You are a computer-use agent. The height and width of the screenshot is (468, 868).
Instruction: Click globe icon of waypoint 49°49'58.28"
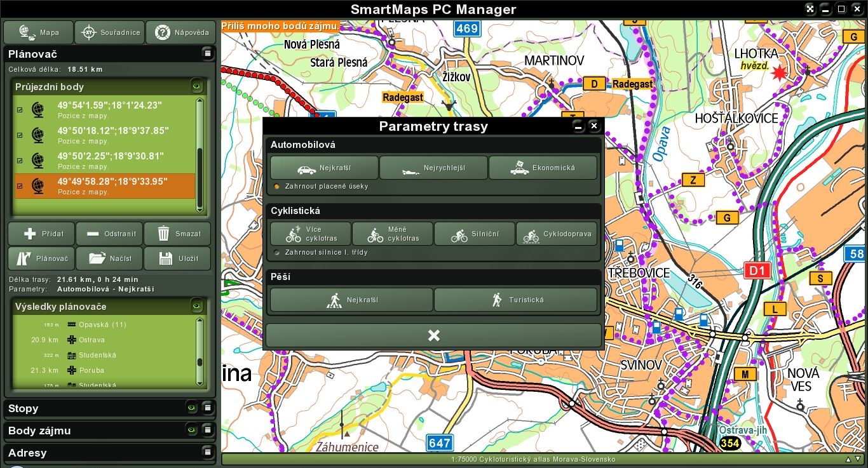point(37,186)
